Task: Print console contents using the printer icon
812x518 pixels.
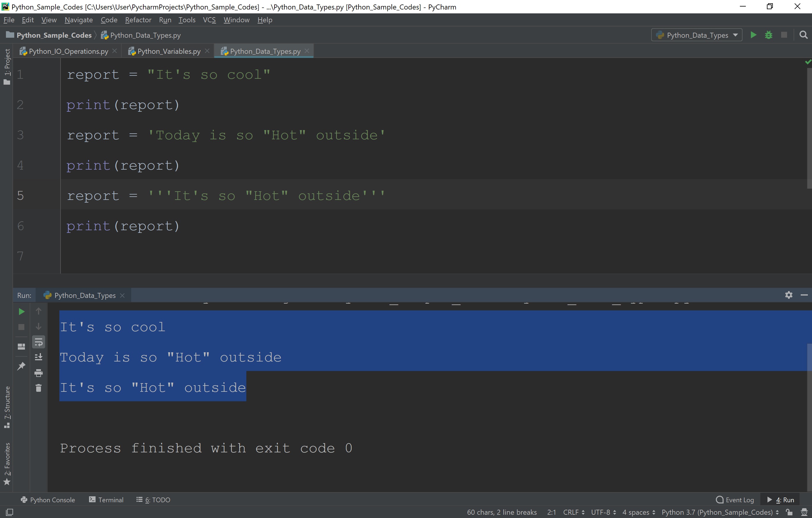Action: point(39,373)
